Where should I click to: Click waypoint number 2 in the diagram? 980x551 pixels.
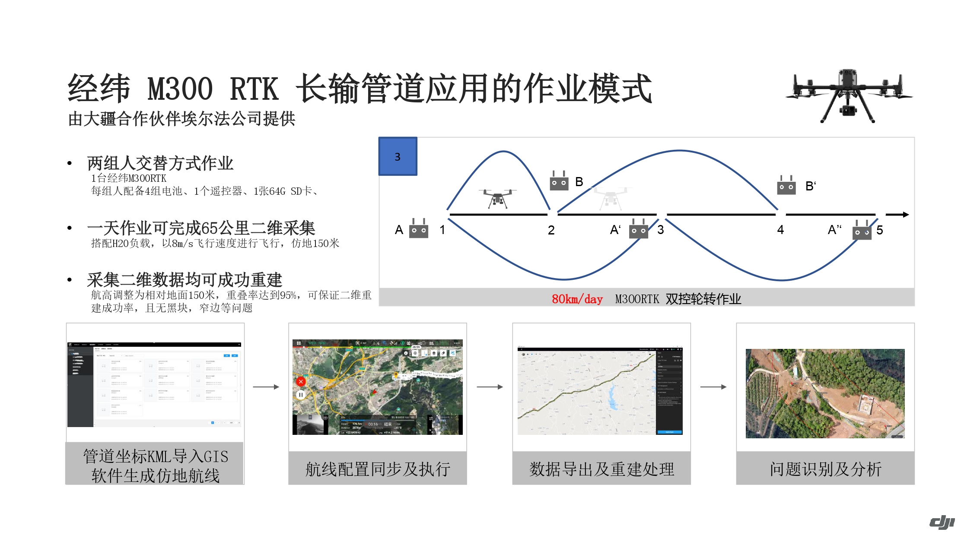click(x=551, y=230)
